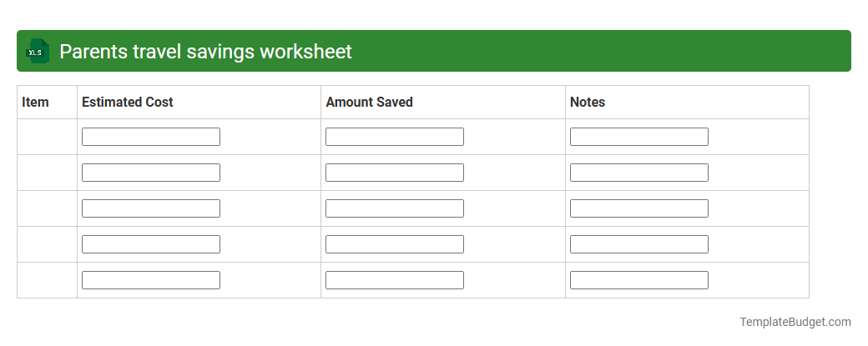The height and width of the screenshot is (346, 868).
Task: Focus the fourth row Amount Saved field
Action: (x=395, y=244)
